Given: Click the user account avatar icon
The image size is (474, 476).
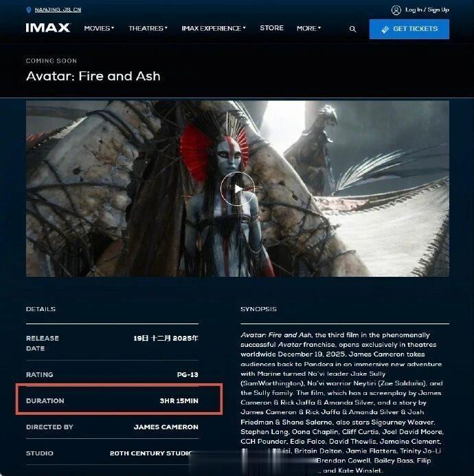Looking at the screenshot, I should pyautogui.click(x=396, y=10).
